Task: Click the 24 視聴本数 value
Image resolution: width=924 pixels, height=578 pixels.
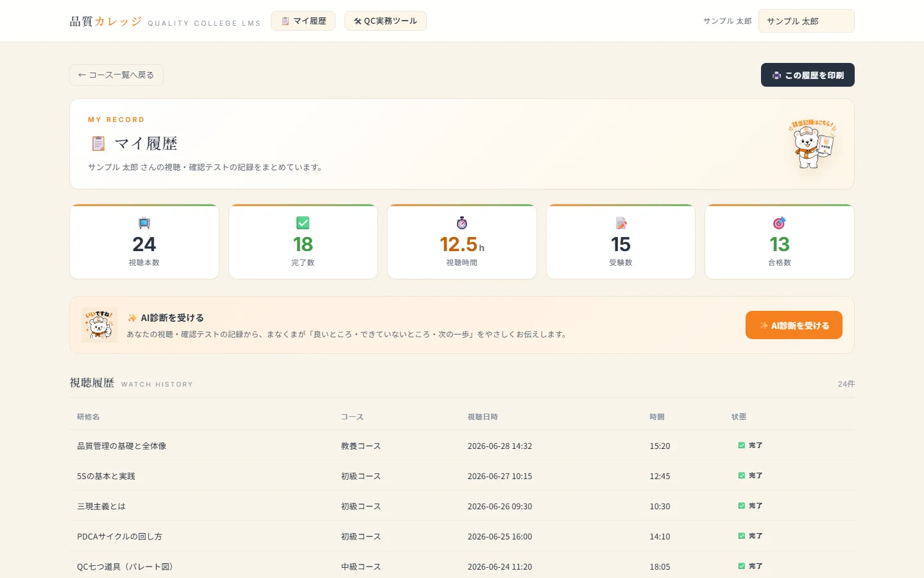Action: tap(144, 244)
